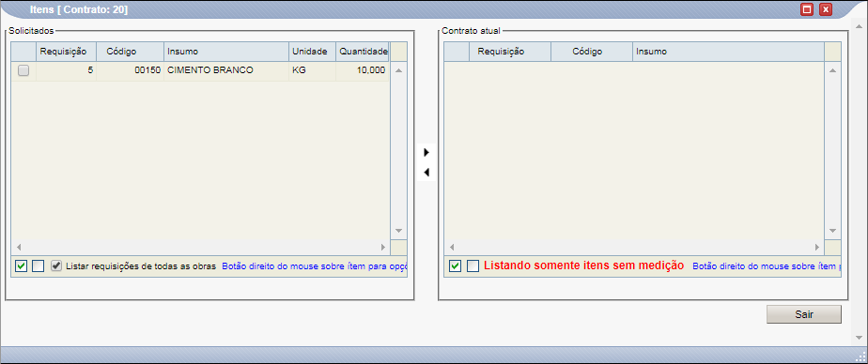
Task: Select all items icon in Contrato atual panel
Action: pyautogui.click(x=455, y=266)
